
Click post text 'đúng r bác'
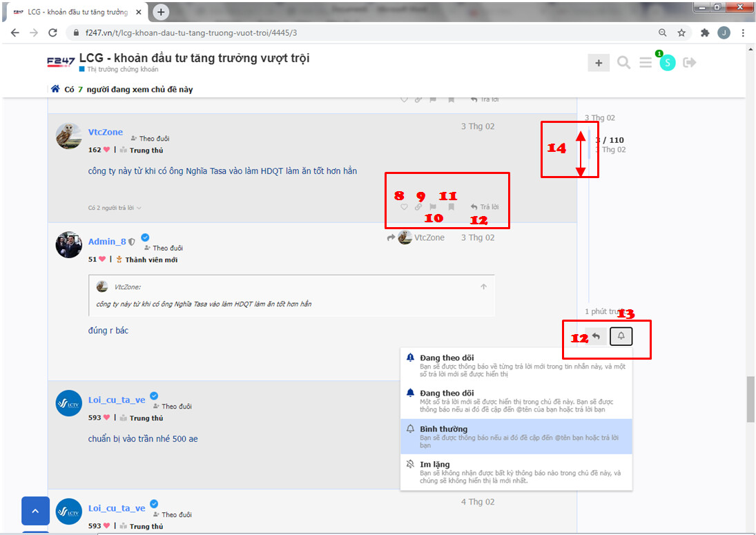[108, 331]
